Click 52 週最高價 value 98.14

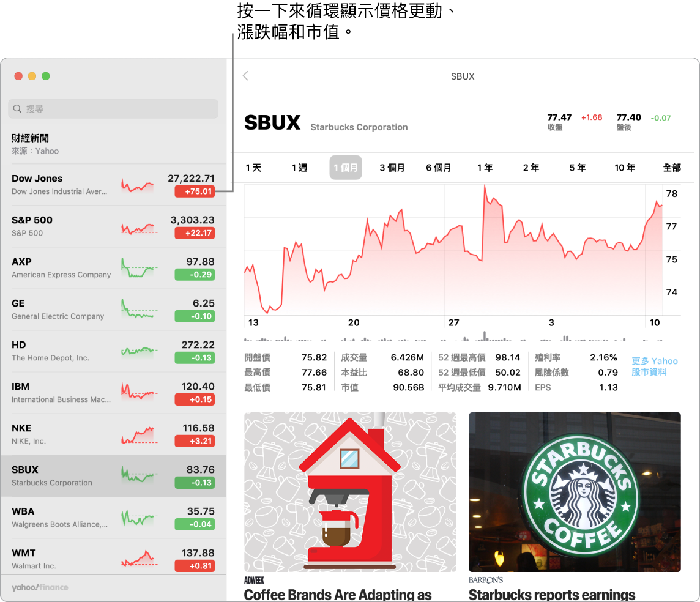(x=508, y=357)
